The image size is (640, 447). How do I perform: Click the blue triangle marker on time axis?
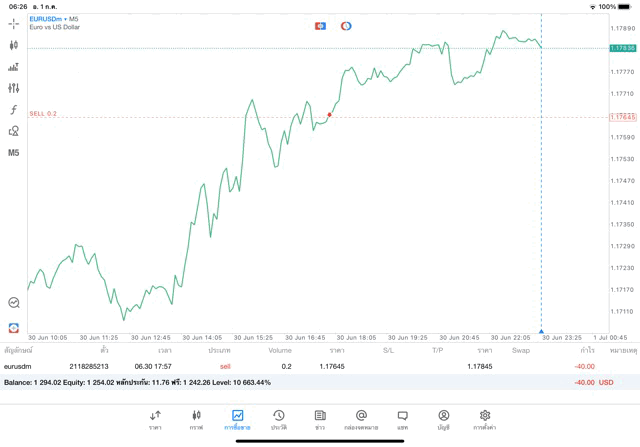[x=541, y=330]
